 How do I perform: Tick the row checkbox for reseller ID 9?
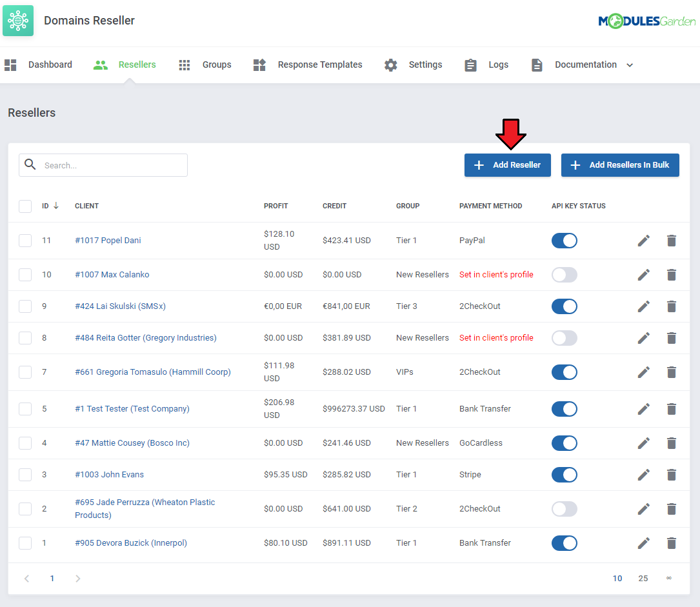pos(25,306)
